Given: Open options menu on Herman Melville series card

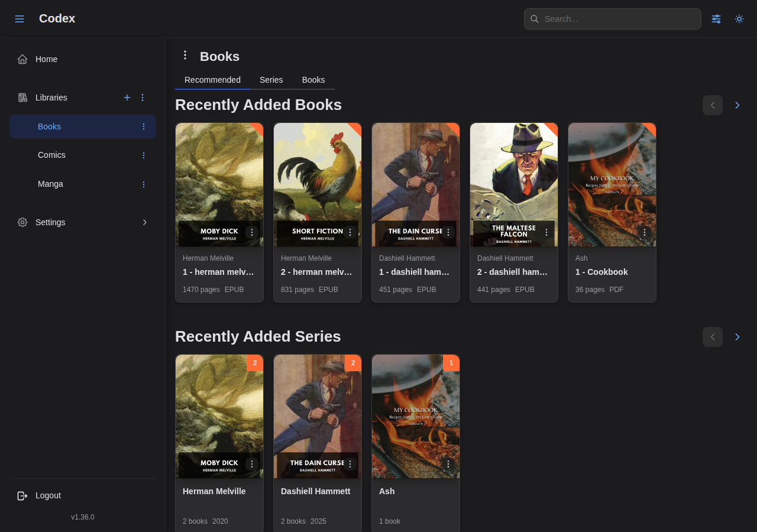Looking at the screenshot, I should [x=252, y=464].
